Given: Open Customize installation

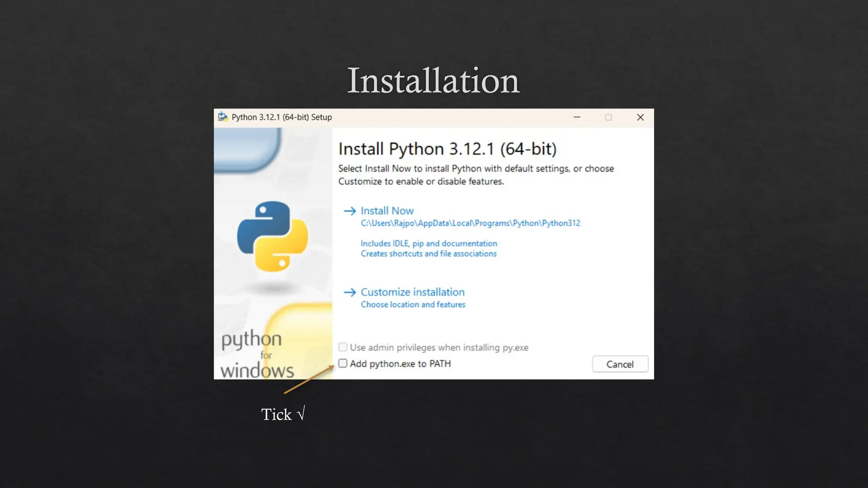Looking at the screenshot, I should [412, 292].
